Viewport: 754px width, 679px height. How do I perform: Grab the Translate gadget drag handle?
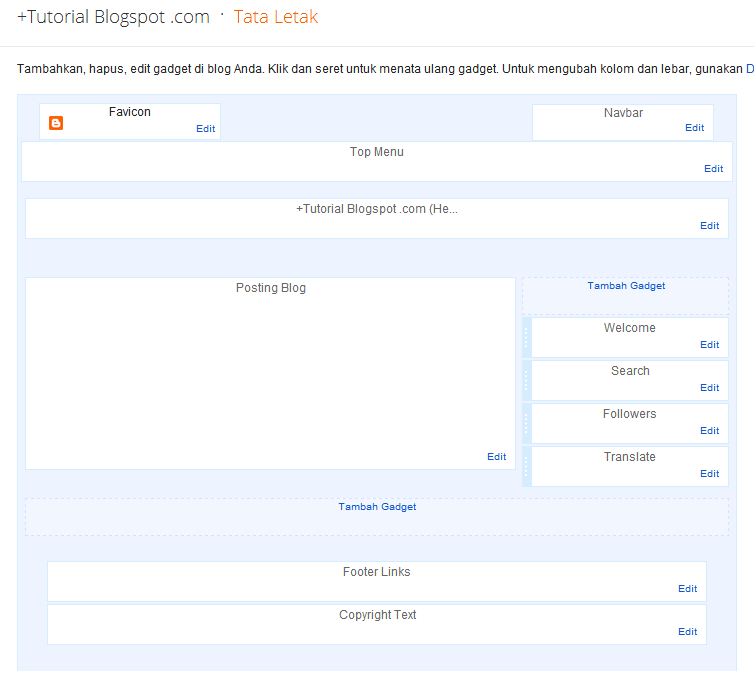point(527,466)
